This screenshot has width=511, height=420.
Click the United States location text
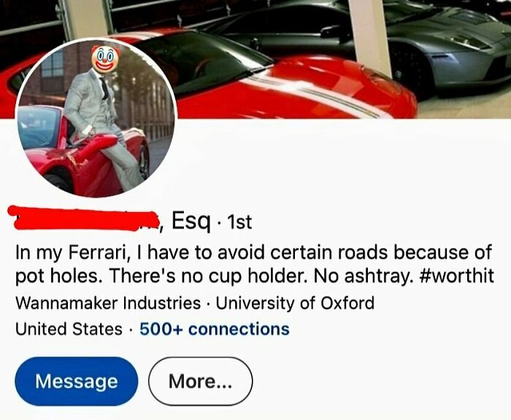(x=69, y=329)
